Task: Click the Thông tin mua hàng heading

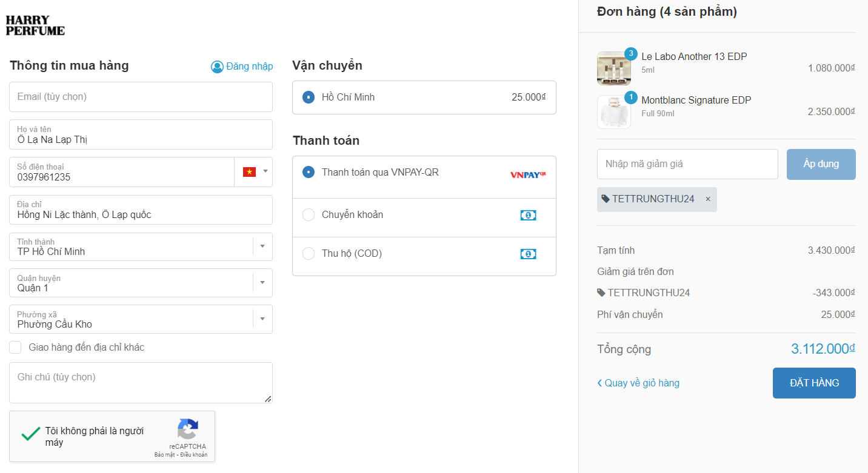Action: click(69, 65)
